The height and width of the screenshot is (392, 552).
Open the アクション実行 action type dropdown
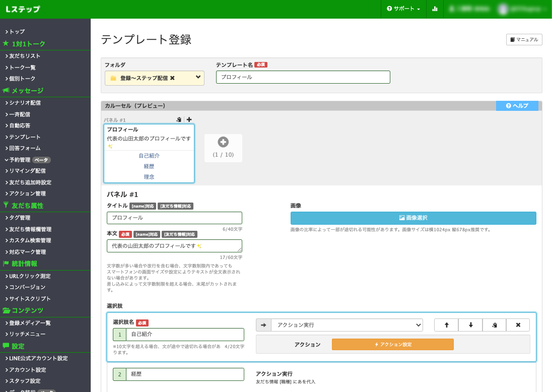coord(347,325)
